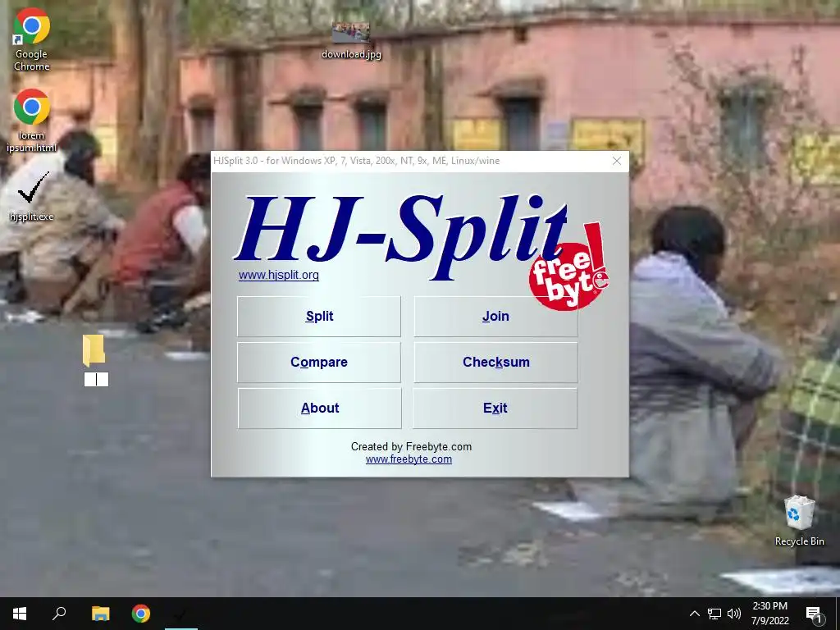The image size is (840, 630).
Task: Open the clock and date flyout
Action: pyautogui.click(x=769, y=614)
